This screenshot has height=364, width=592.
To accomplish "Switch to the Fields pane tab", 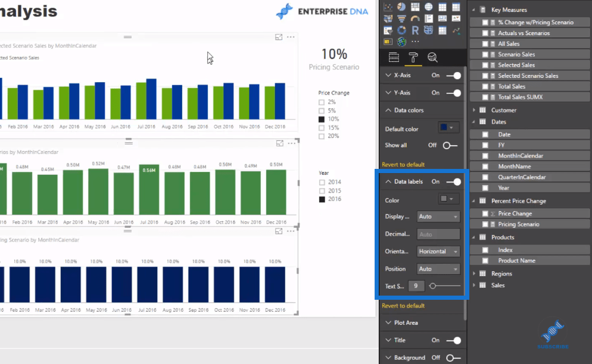I will tap(394, 57).
